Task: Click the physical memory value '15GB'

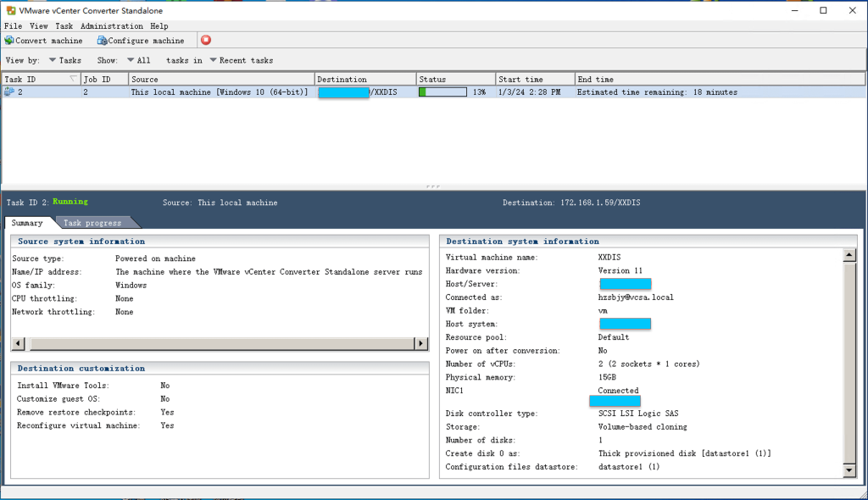Action: click(x=607, y=377)
